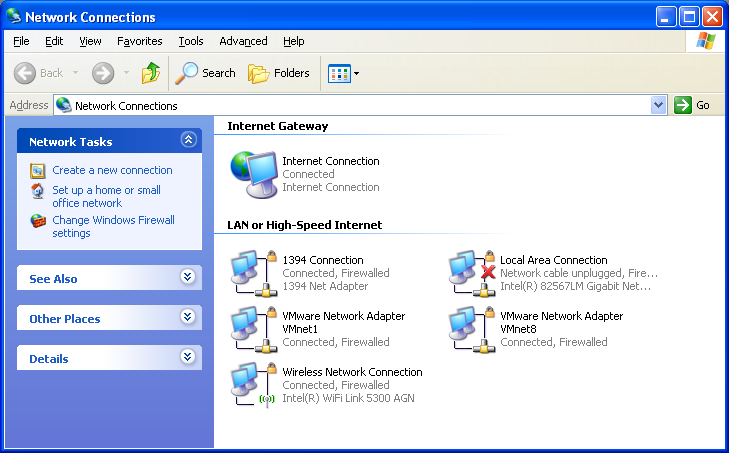Toggle the Folders pane

[x=278, y=73]
